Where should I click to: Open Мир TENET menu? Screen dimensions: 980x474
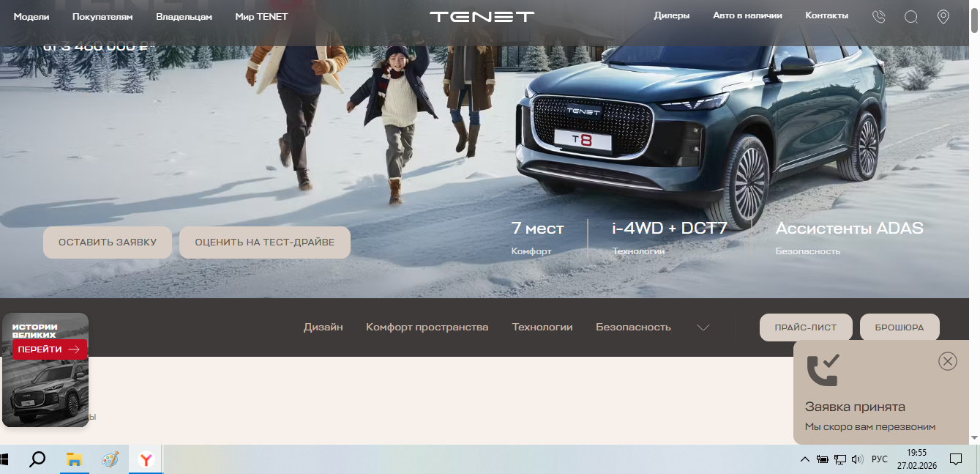(262, 16)
